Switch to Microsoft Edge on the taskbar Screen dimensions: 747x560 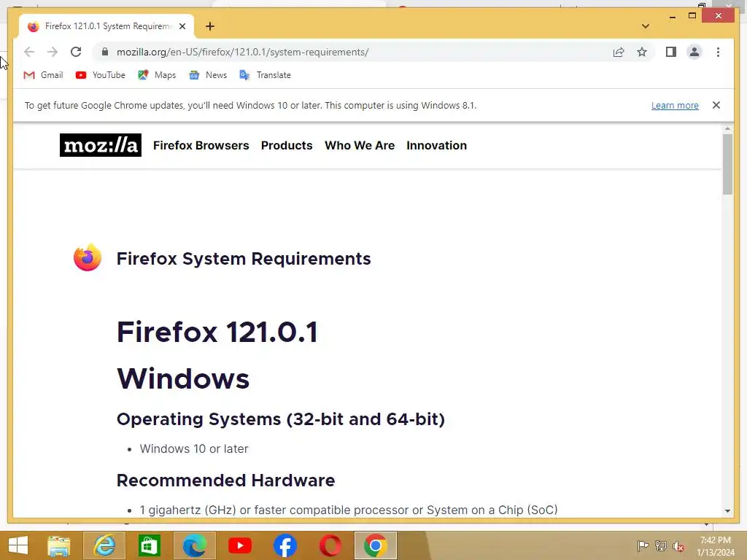pyautogui.click(x=194, y=545)
